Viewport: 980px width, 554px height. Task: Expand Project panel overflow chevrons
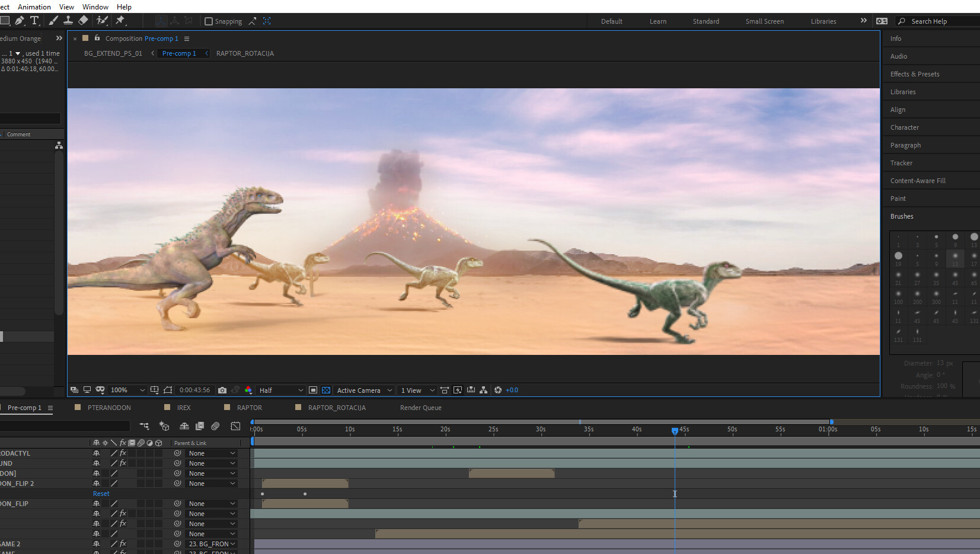coord(59,38)
